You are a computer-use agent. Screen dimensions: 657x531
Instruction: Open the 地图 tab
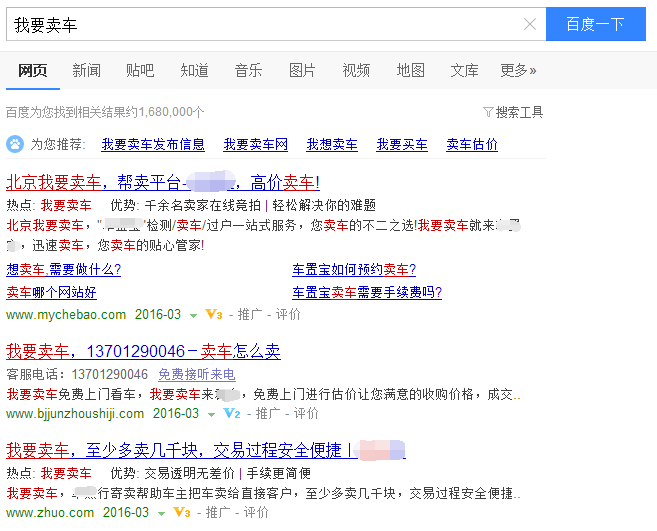point(410,70)
